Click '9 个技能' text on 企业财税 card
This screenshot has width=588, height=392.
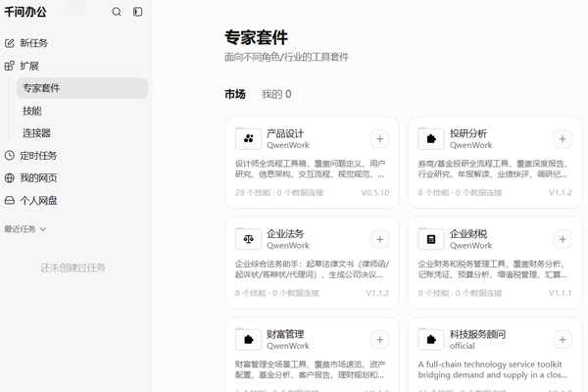click(433, 293)
